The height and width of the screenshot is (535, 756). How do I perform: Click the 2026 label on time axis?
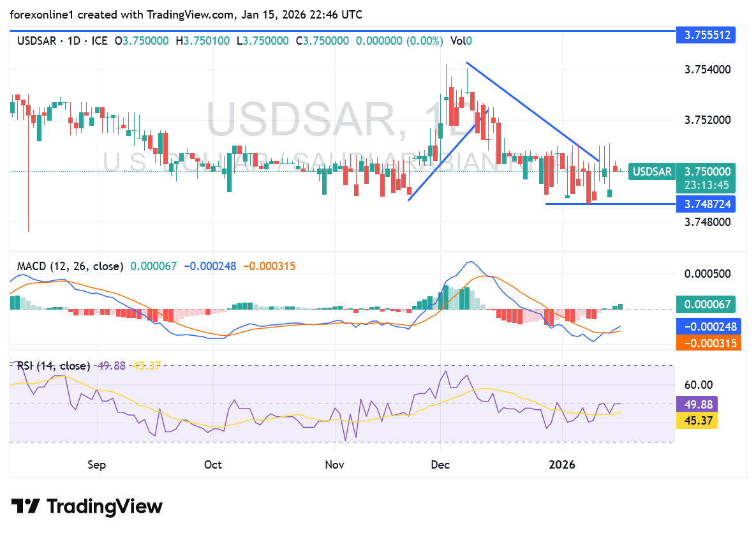click(563, 465)
